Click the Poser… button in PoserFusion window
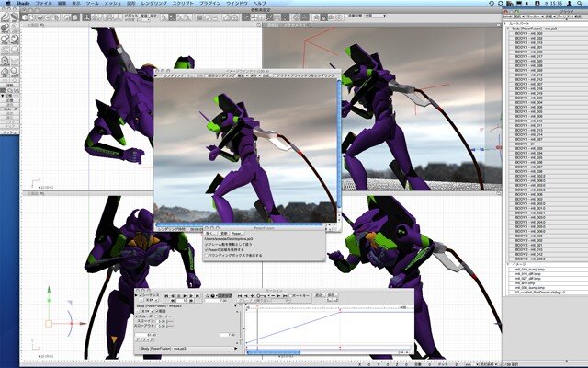 click(x=237, y=233)
